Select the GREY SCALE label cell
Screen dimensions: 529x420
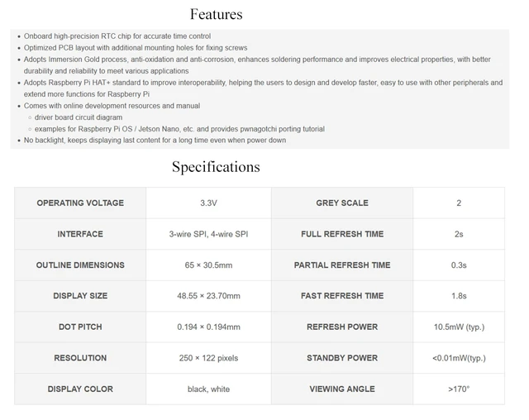coord(342,203)
